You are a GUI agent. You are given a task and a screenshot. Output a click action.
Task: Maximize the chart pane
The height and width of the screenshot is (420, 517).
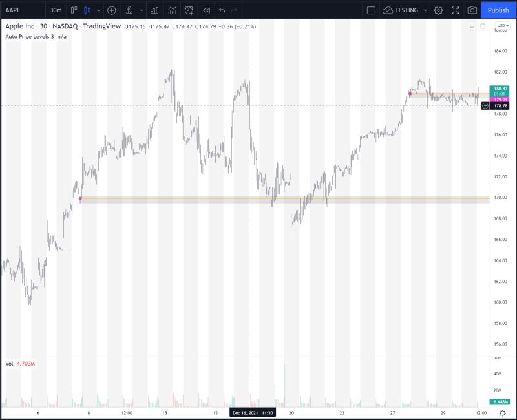pos(481,25)
